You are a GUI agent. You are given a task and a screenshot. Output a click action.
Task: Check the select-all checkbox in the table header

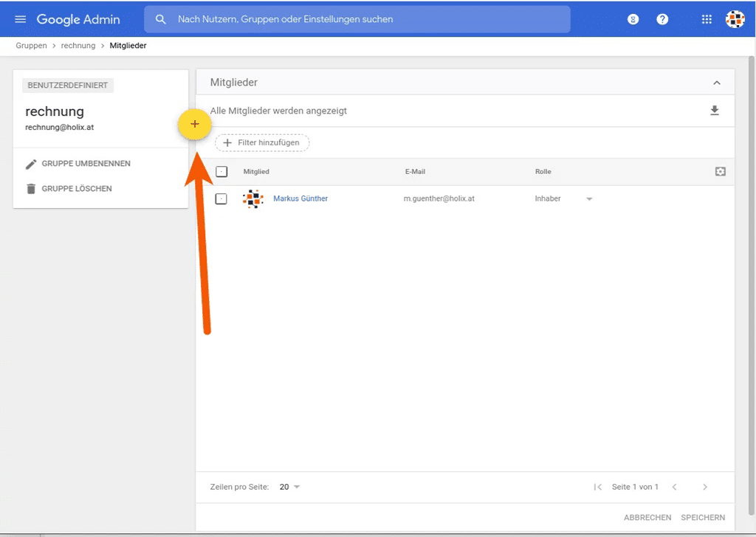pos(221,171)
